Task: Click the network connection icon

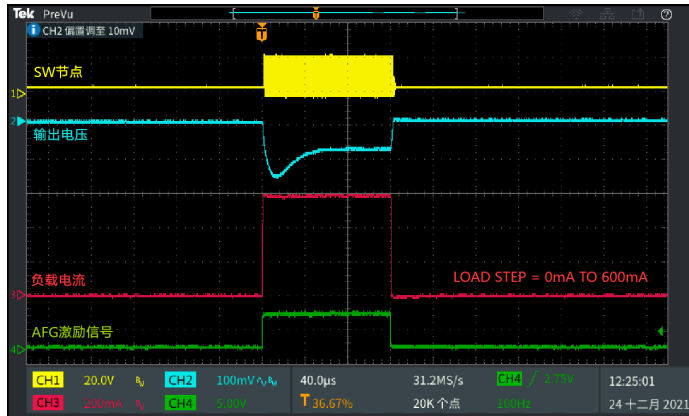Action: coord(607,14)
